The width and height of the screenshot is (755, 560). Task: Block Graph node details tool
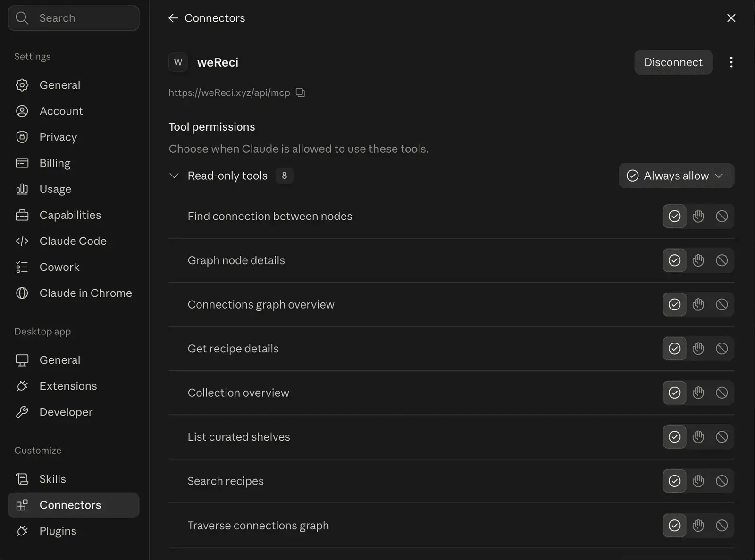pyautogui.click(x=721, y=260)
